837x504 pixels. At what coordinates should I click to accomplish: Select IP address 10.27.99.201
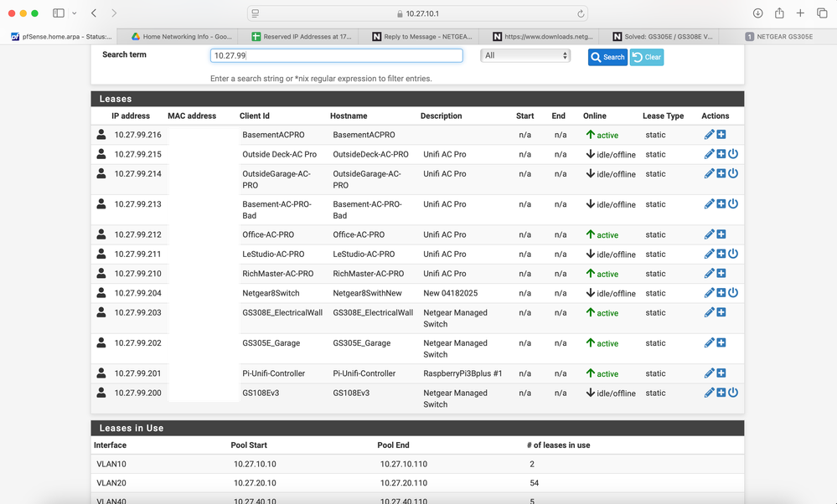(137, 373)
